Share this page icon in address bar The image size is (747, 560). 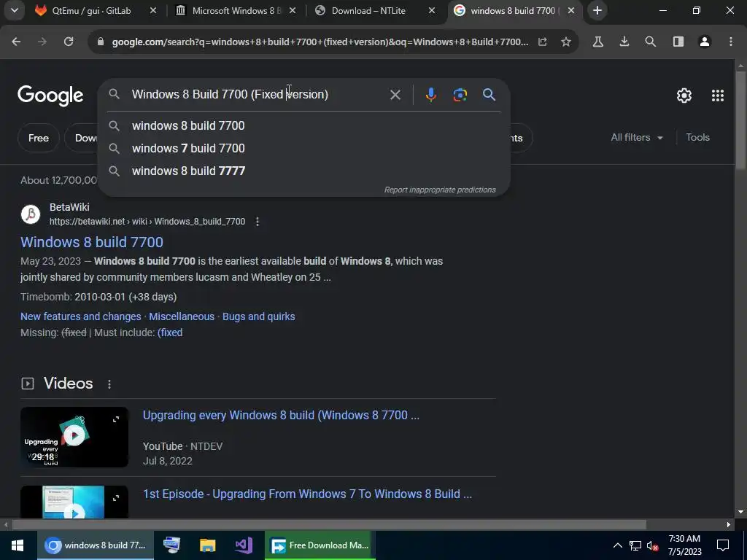[543, 42]
